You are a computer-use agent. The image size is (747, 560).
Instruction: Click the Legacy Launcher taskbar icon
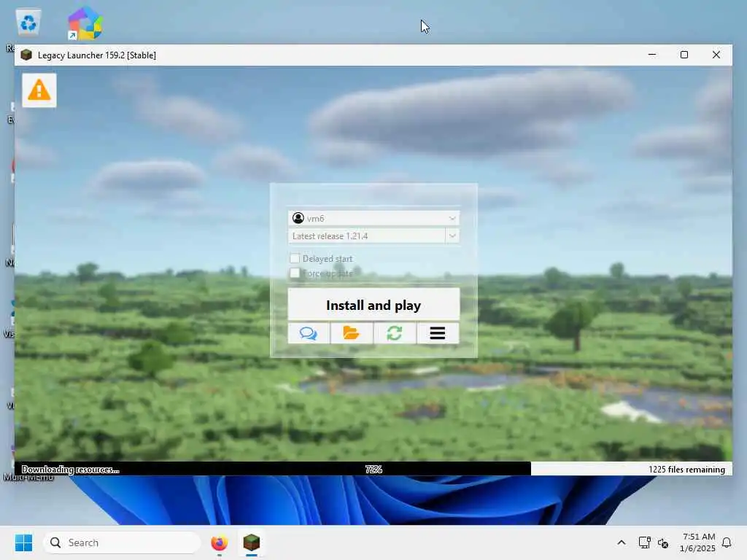coord(252,542)
